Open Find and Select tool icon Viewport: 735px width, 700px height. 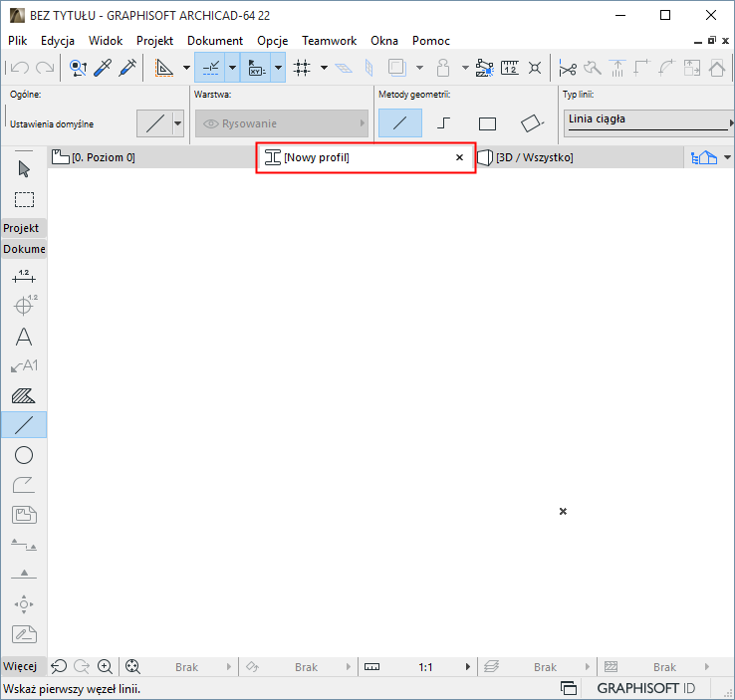click(78, 68)
